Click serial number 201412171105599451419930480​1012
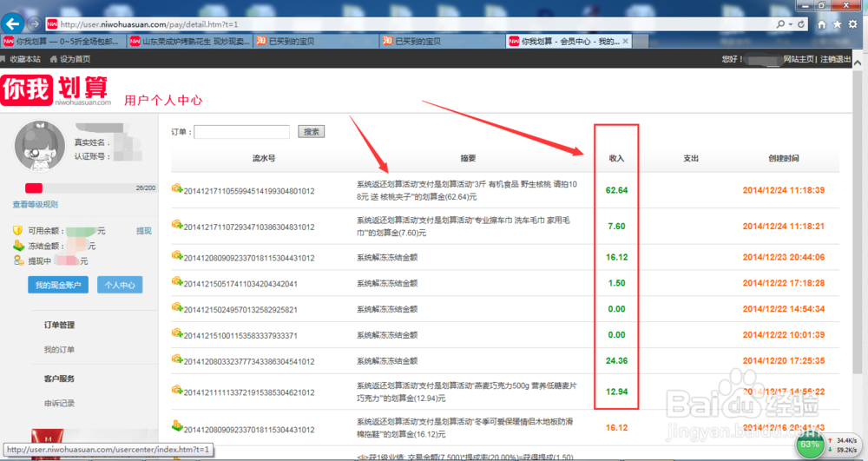868x461 pixels. coord(249,191)
